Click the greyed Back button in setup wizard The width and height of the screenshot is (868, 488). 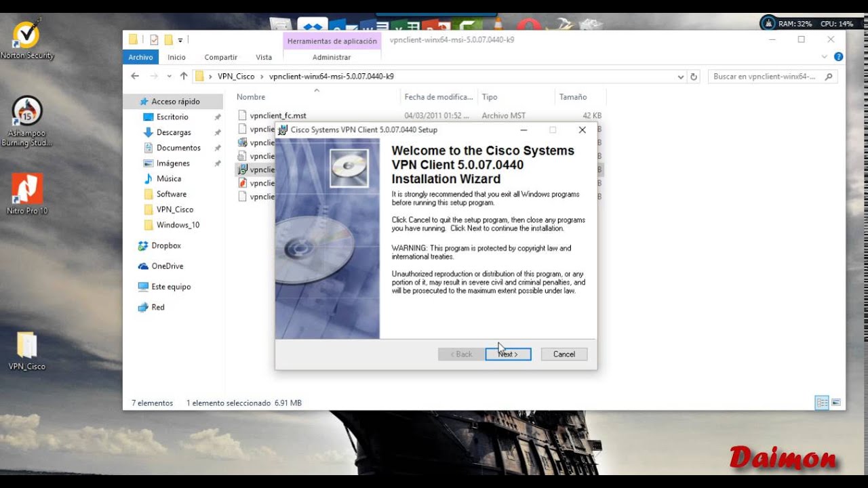click(461, 354)
